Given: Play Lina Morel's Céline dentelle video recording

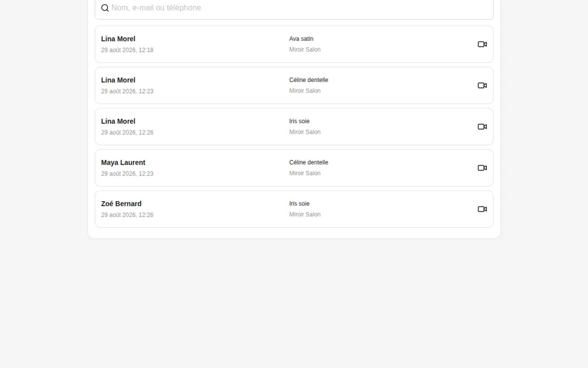Looking at the screenshot, I should (x=482, y=85).
